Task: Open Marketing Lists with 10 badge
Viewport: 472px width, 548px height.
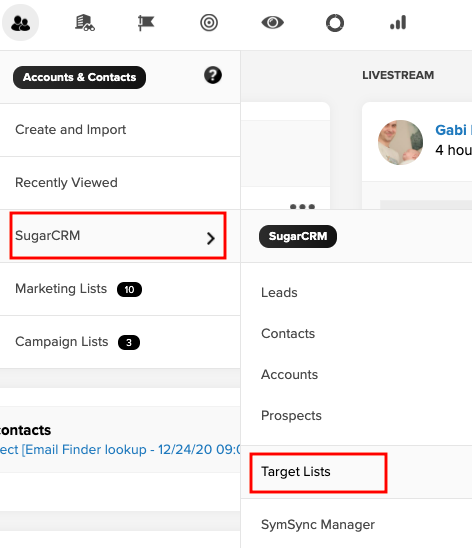Action: (x=120, y=289)
